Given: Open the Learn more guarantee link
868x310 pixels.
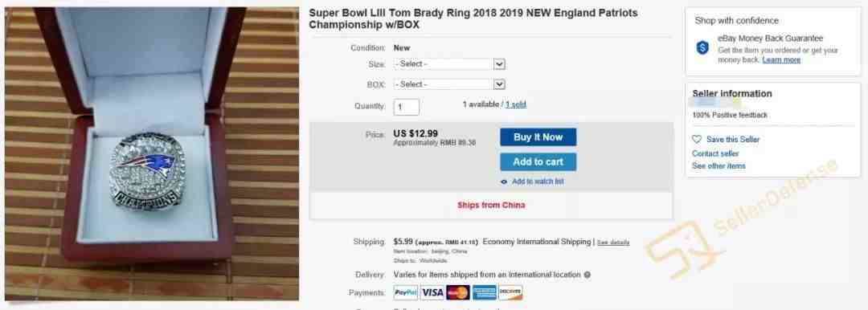Looking at the screenshot, I should pyautogui.click(x=781, y=59).
